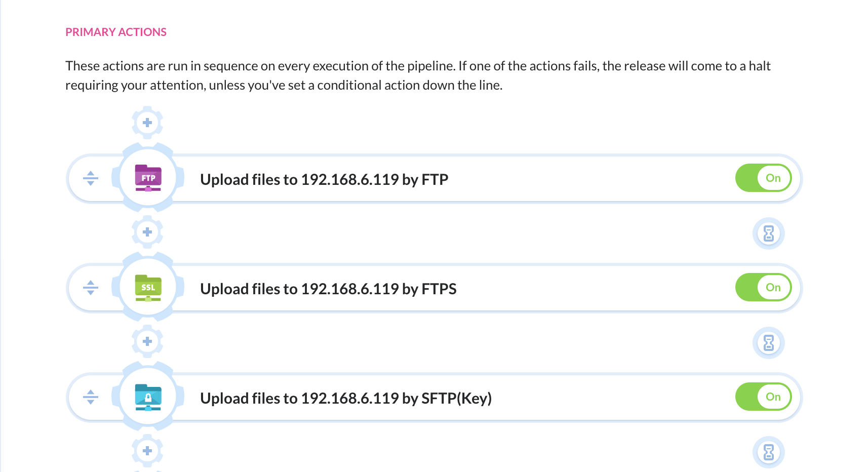Add action between FTPS and SFTP steps
The width and height of the screenshot is (868, 472).
coord(147,341)
